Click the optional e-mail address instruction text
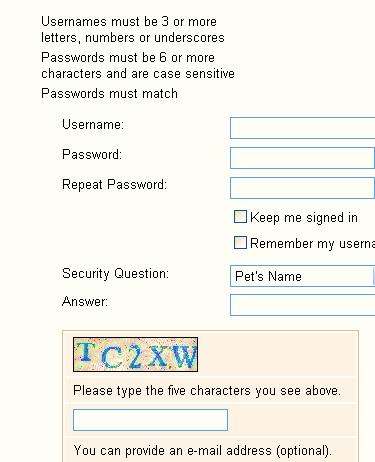Screen dimensions: 375x462 click(202, 451)
